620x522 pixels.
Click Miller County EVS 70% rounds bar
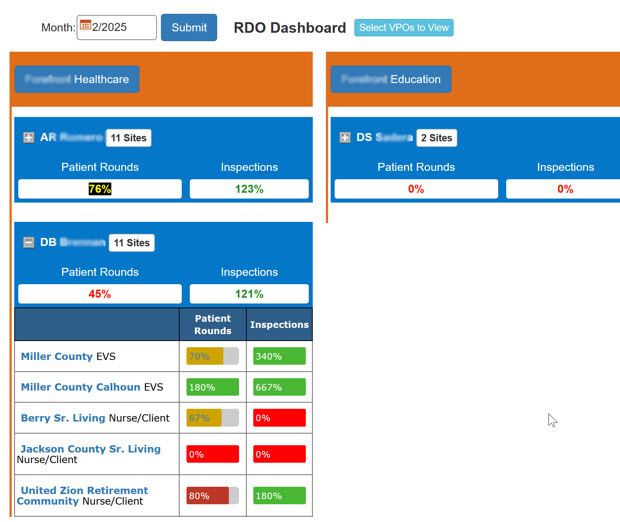tap(212, 356)
